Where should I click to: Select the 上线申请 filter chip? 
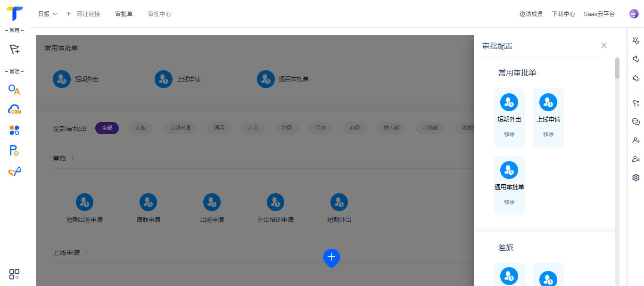[x=180, y=128]
